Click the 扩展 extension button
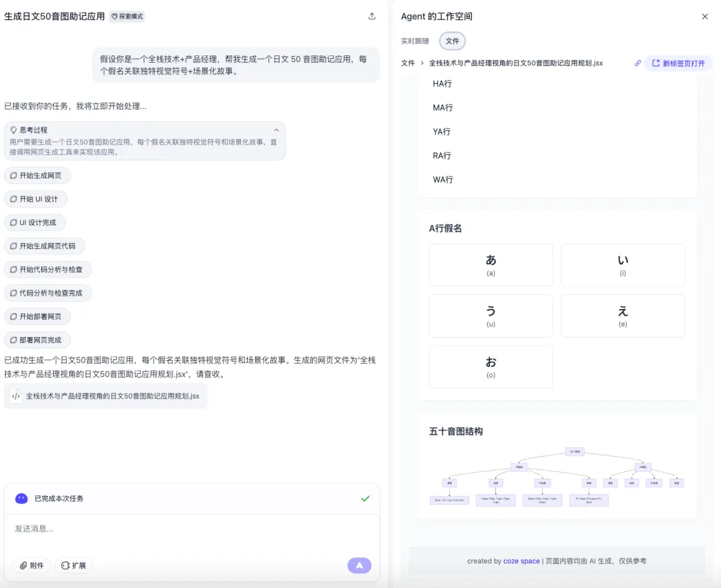 [73, 565]
